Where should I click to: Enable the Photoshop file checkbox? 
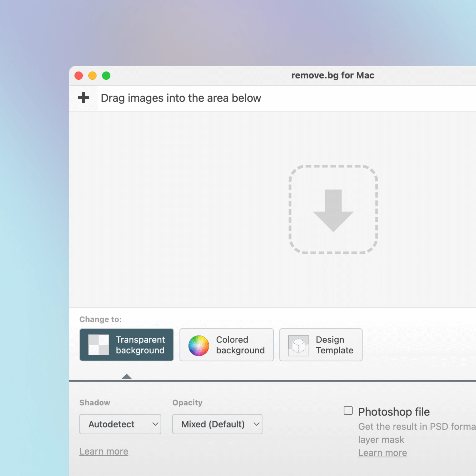pos(348,411)
